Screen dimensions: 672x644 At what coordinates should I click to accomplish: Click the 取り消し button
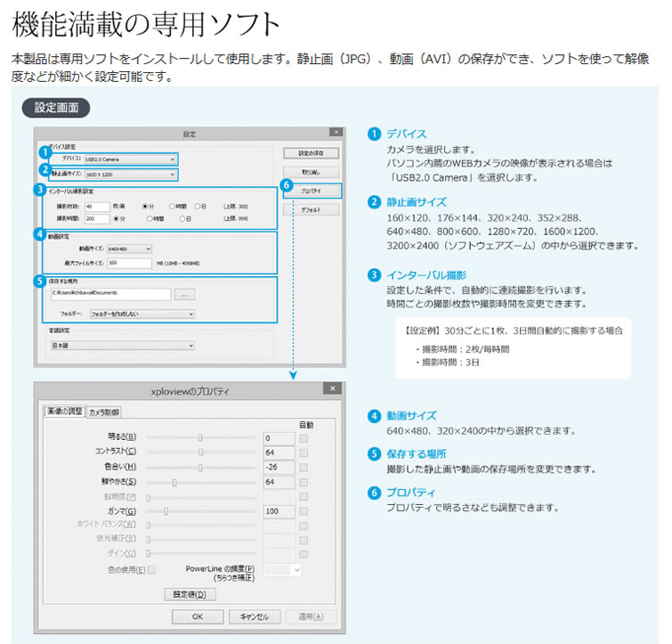point(312,173)
